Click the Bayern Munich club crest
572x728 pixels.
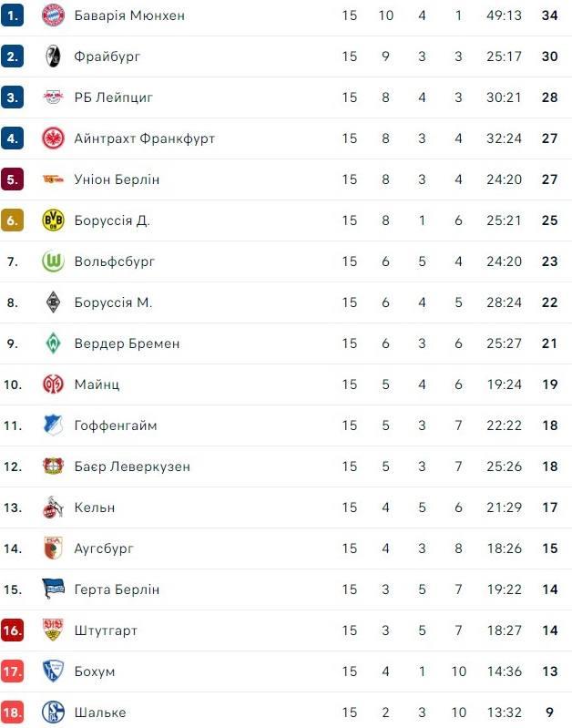click(x=53, y=15)
